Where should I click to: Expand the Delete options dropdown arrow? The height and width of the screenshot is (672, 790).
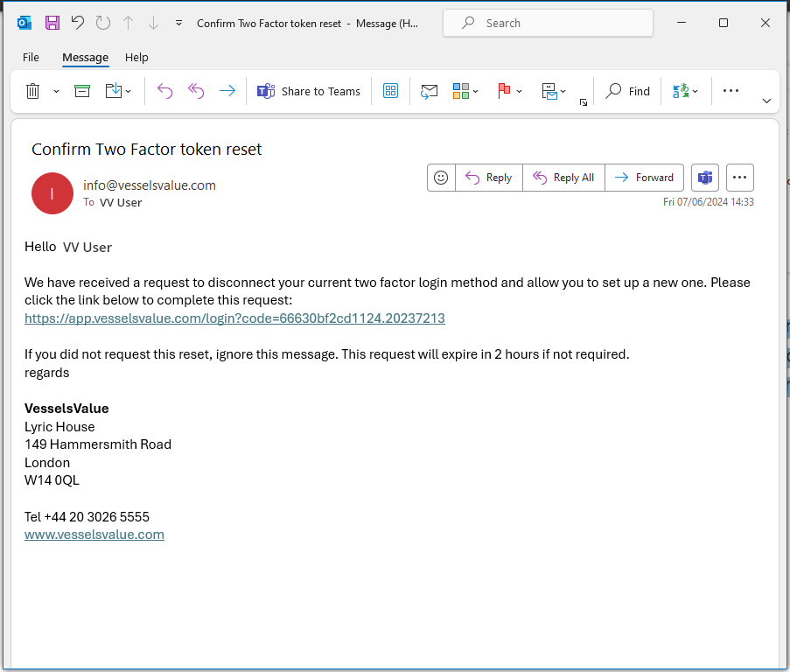point(57,91)
